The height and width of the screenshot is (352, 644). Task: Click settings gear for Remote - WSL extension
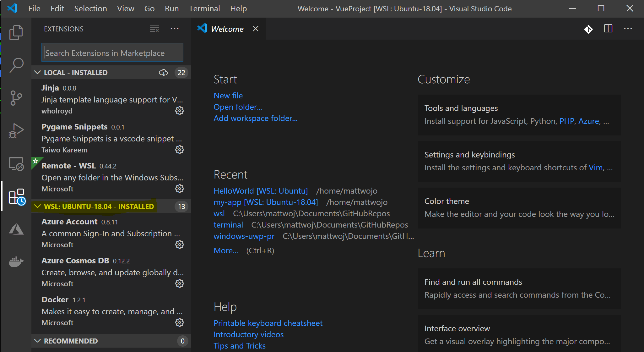coord(180,189)
